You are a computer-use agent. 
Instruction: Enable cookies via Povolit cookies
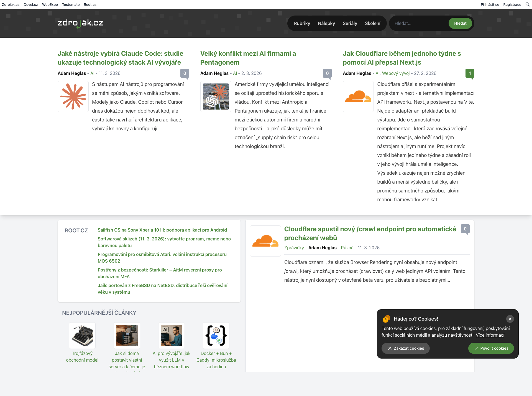coord(491,348)
